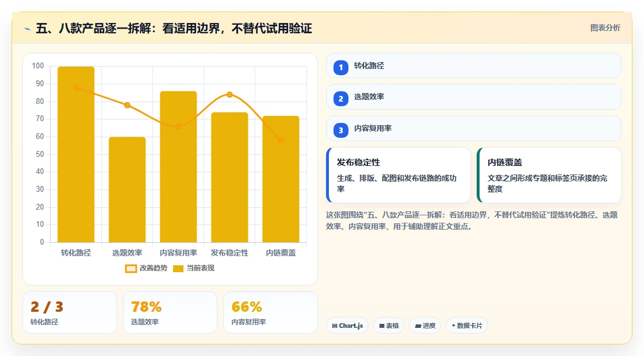Click the description text 生成、排版、配图和发布链路的成功率

coord(397,183)
